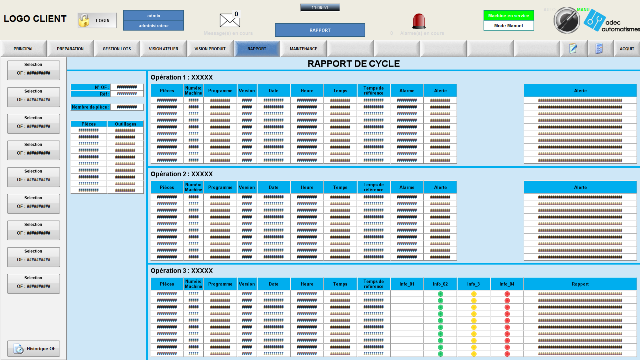Image resolution: width=640 pixels, height=360 pixels.
Task: Click first-row green dot in Info_02 column
Action: tap(440, 294)
